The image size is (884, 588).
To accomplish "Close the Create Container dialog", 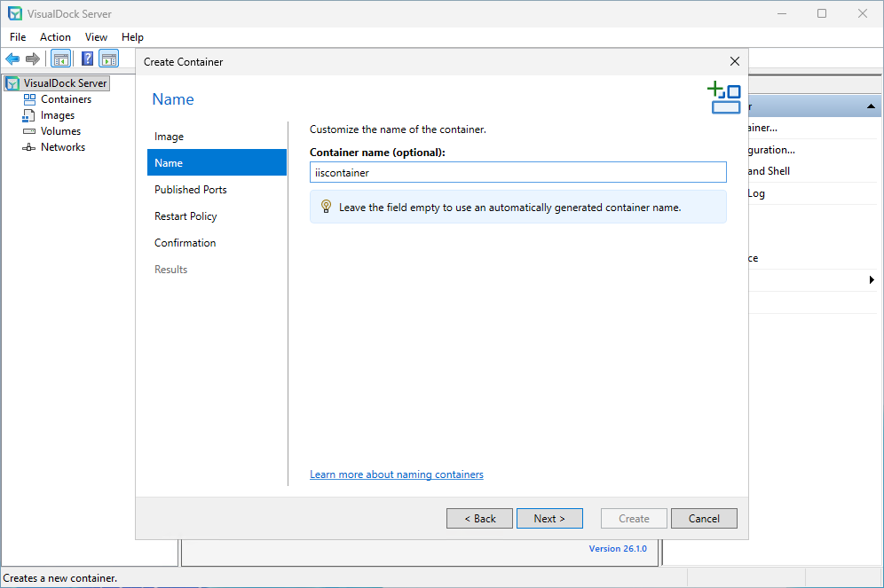I will (x=735, y=61).
